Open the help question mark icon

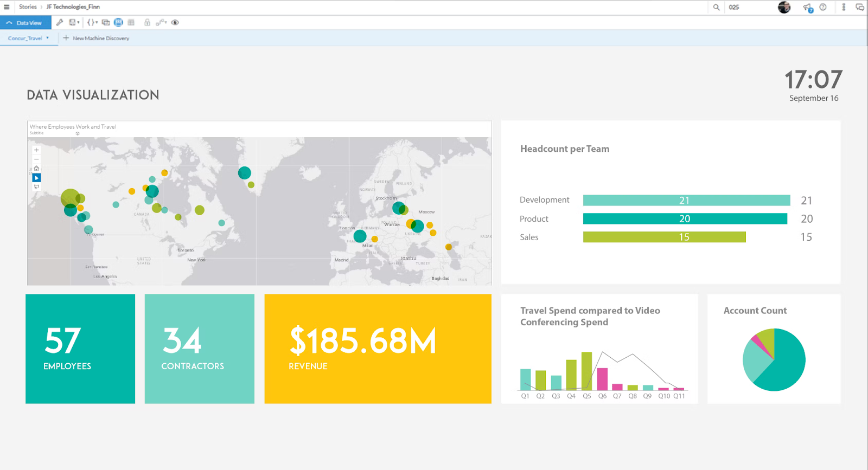(823, 7)
